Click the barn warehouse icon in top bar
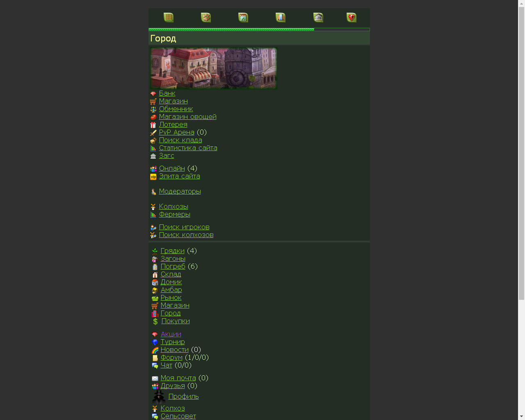The image size is (525, 420). [318, 18]
